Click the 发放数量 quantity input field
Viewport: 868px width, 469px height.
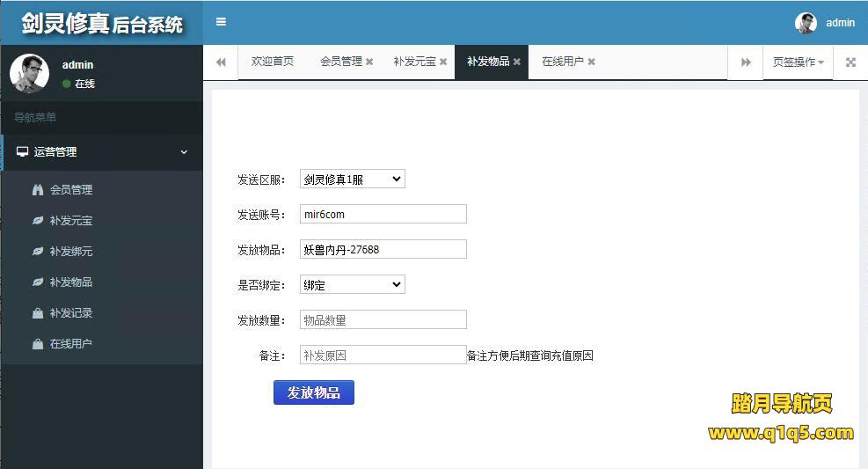(383, 320)
